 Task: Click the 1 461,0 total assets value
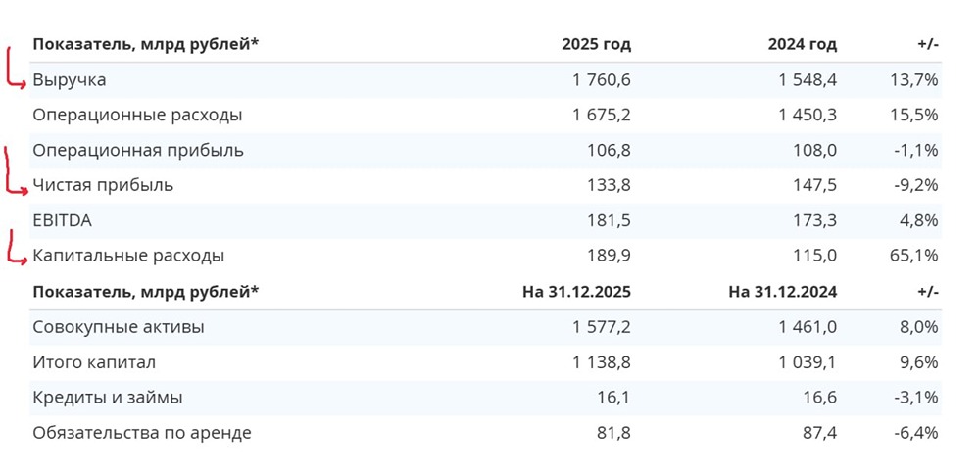pyautogui.click(x=808, y=327)
